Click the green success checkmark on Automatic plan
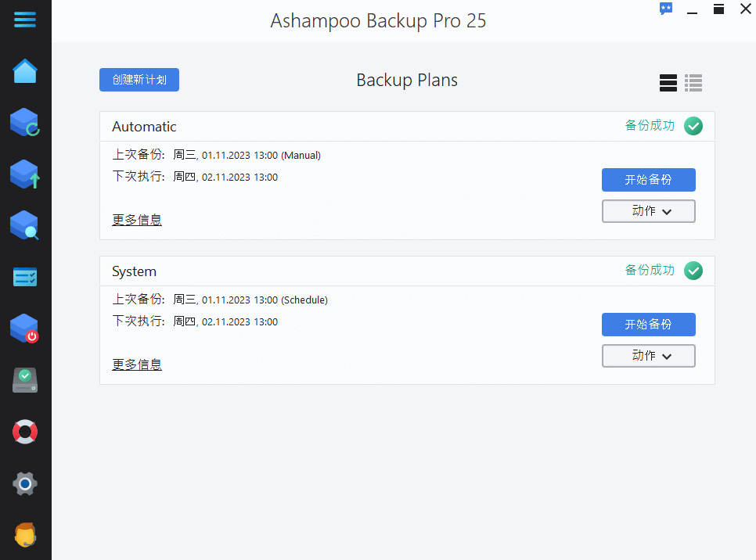The height and width of the screenshot is (560, 756). point(693,125)
